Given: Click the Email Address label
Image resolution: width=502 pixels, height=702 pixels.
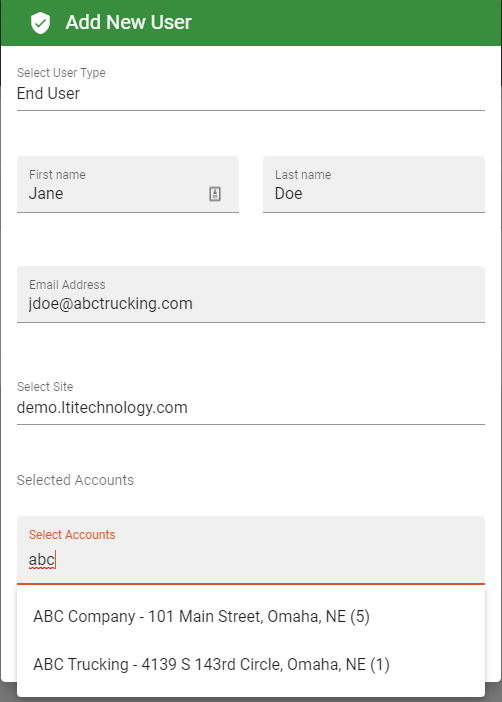Looking at the screenshot, I should click(67, 285).
